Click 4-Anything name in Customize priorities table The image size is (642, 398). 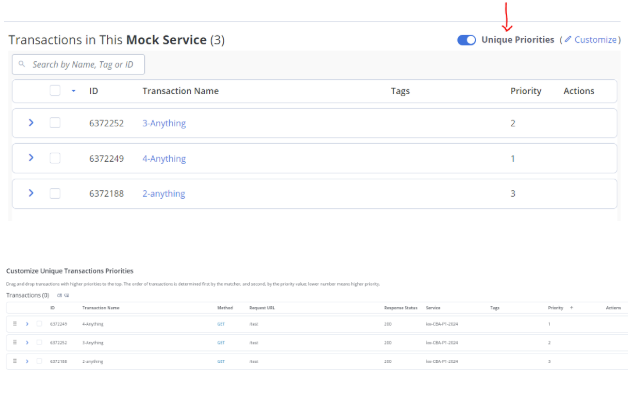point(93,324)
